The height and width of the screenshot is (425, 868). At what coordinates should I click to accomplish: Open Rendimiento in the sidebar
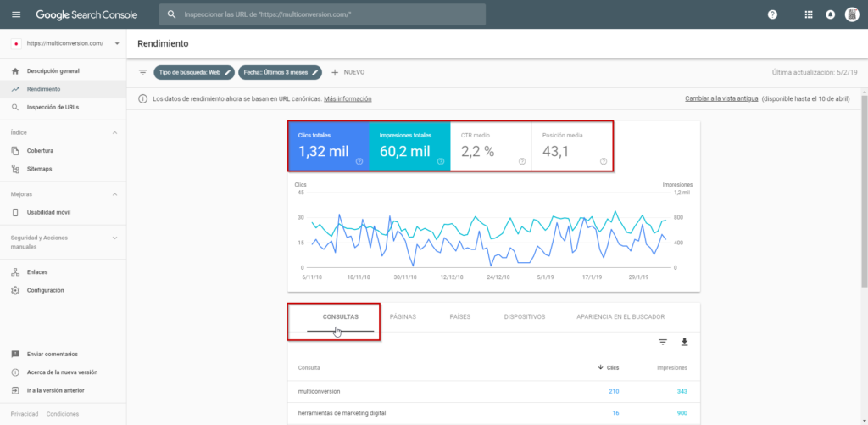63,89
